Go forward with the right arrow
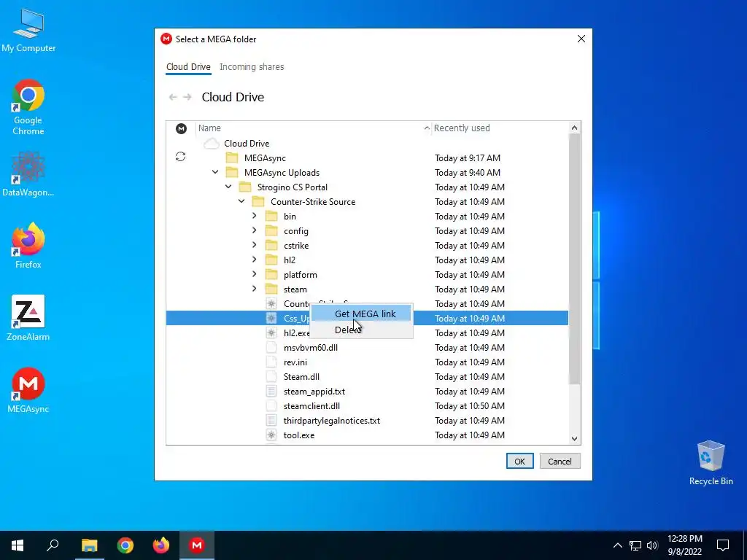Viewport: 747px width, 560px height. coord(187,97)
